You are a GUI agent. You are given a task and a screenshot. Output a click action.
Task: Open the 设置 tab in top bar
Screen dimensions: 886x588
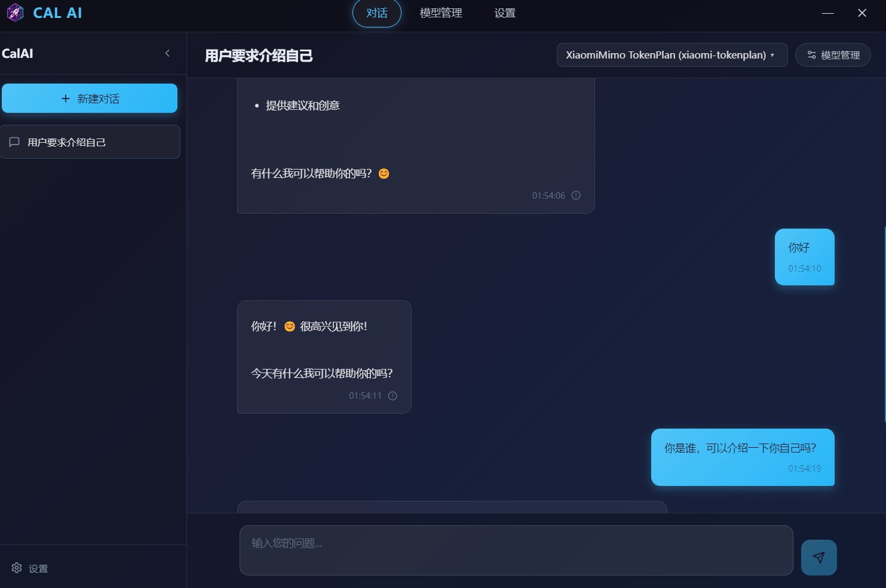[x=505, y=13]
